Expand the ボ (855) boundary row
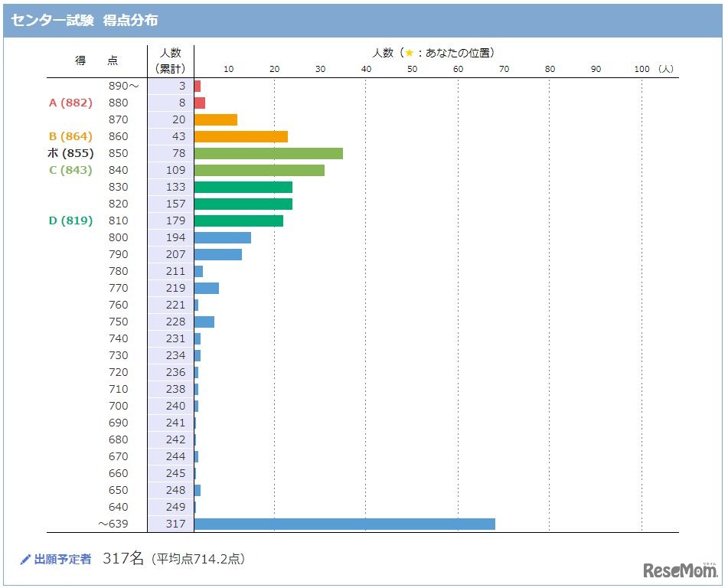 70,153
